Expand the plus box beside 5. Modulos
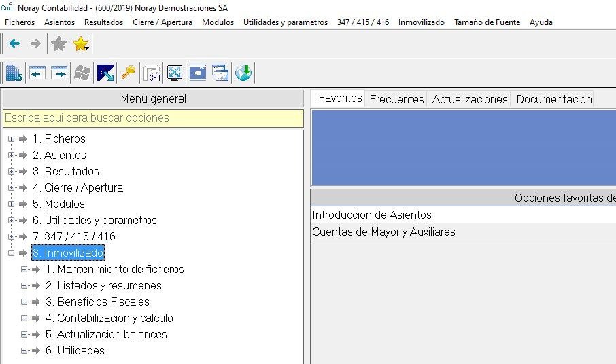 [x=11, y=204]
